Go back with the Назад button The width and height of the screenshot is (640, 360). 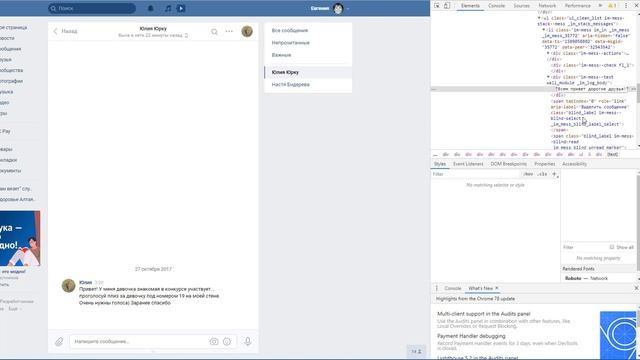tap(65, 31)
